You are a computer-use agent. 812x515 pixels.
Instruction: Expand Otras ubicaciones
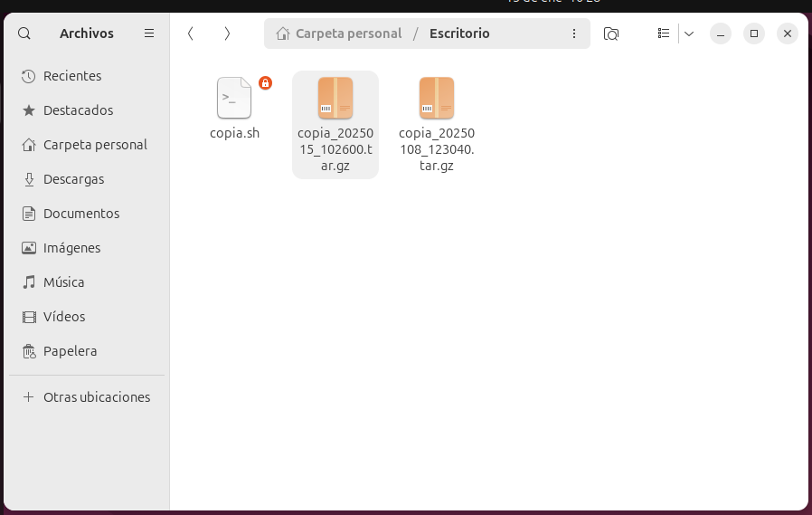tap(97, 397)
